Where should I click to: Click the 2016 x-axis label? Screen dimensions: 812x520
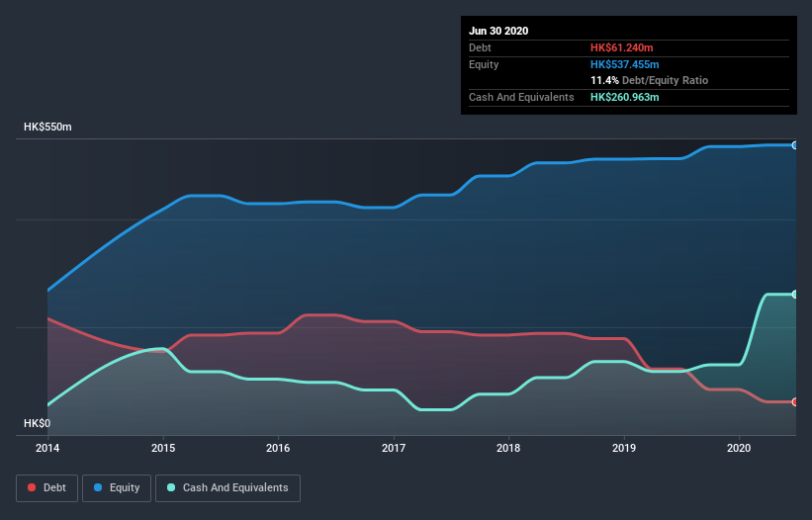pyautogui.click(x=278, y=448)
